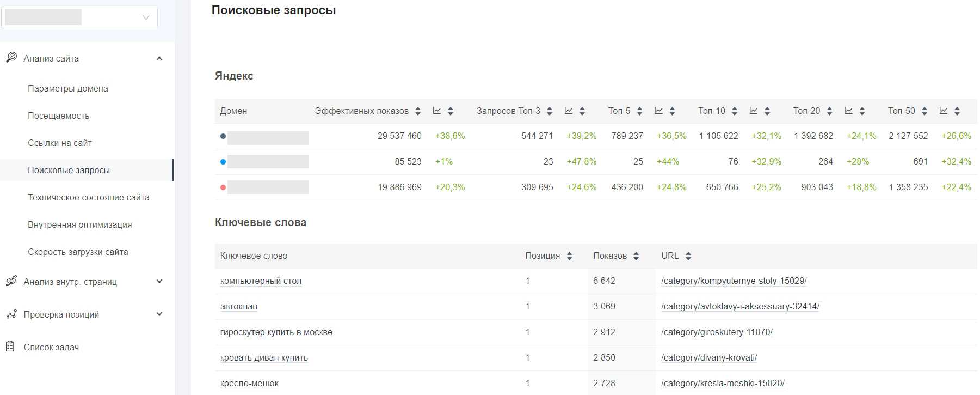Click the Список задач clipboard icon
The image size is (980, 395).
[x=10, y=347]
